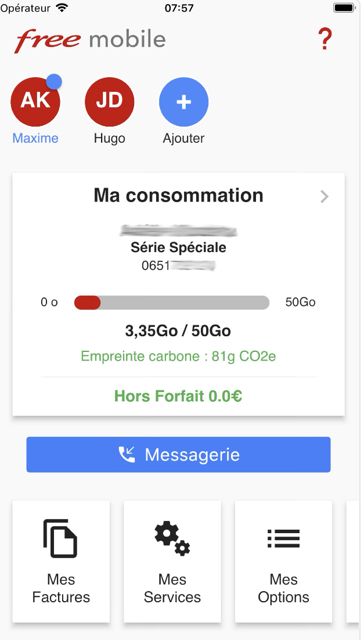Tap the Empreinte carbone 81g CO2e line
This screenshot has width=364, height=640.
[178, 356]
